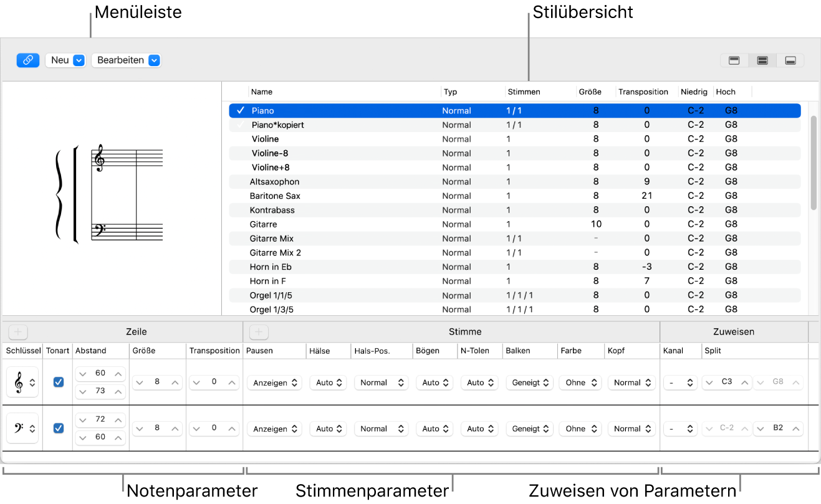Select the Altsaxophon staff style
821x504 pixels.
pos(274,182)
